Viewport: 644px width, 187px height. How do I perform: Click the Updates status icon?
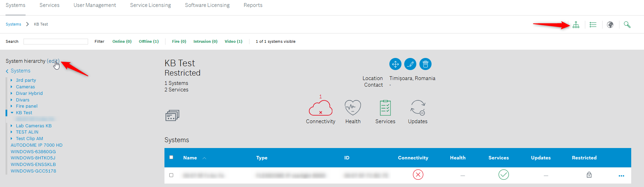[418, 108]
